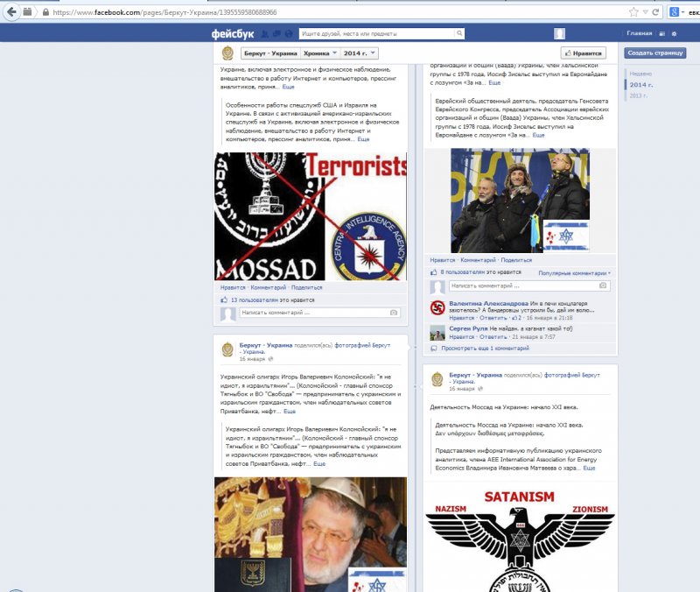Attach photo via camera icon under Maidan photo post
The image size is (700, 592).
[603, 285]
